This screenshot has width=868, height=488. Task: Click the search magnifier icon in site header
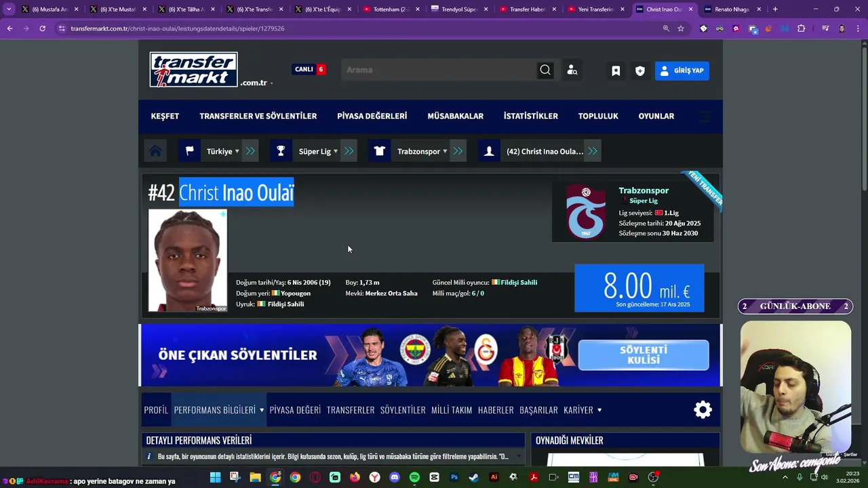click(545, 70)
